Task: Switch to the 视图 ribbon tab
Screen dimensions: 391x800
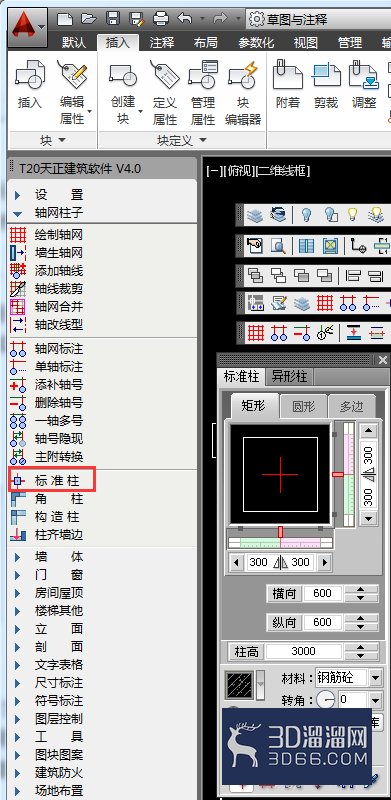Action: (x=306, y=42)
